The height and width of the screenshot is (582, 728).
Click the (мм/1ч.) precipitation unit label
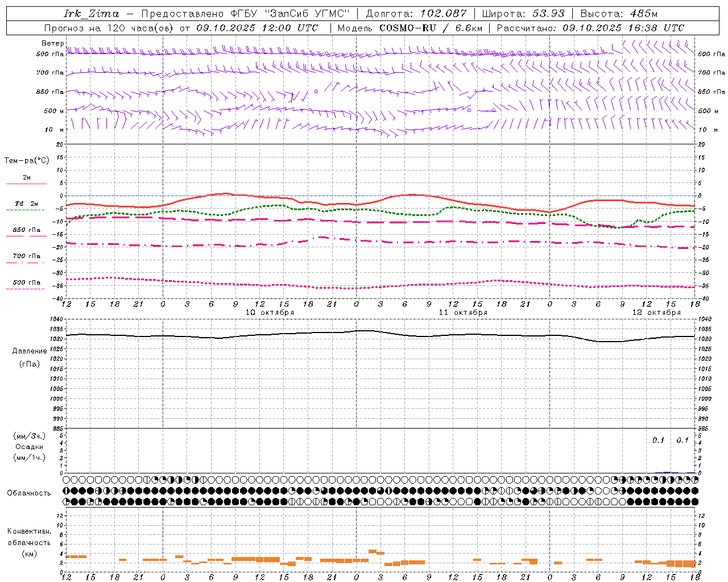29,458
